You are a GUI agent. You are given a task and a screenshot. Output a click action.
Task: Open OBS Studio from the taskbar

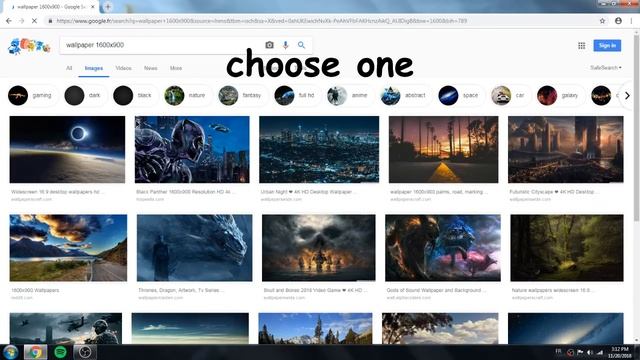(85, 352)
